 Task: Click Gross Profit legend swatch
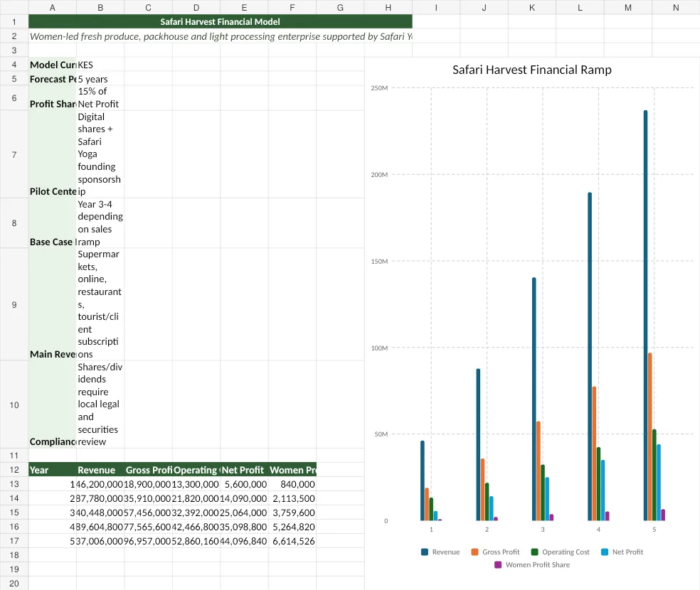[x=474, y=552]
